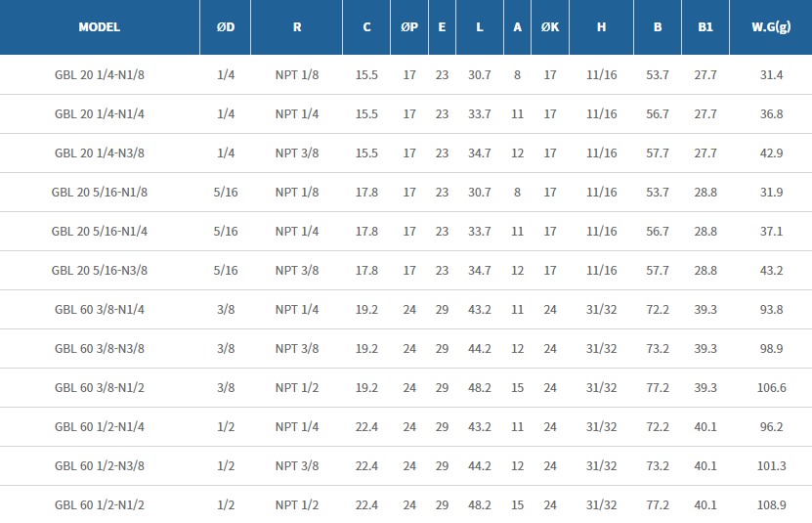Click the weight value 106.6

[x=771, y=388]
